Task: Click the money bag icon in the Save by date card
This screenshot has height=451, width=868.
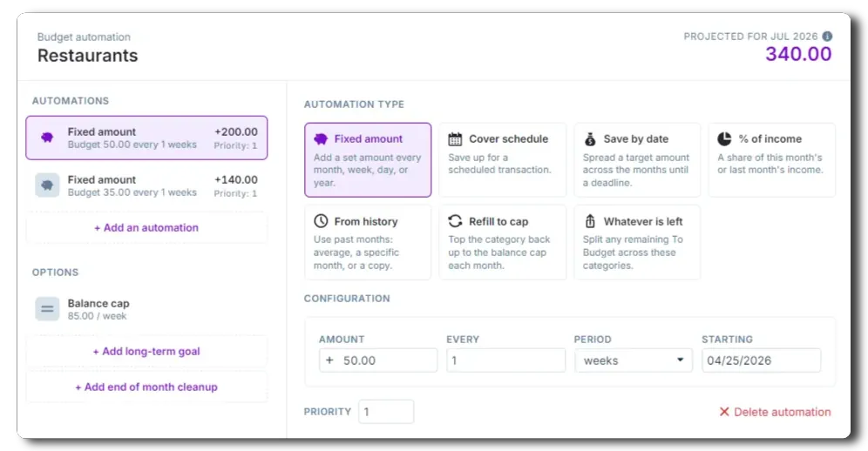Action: [x=590, y=139]
